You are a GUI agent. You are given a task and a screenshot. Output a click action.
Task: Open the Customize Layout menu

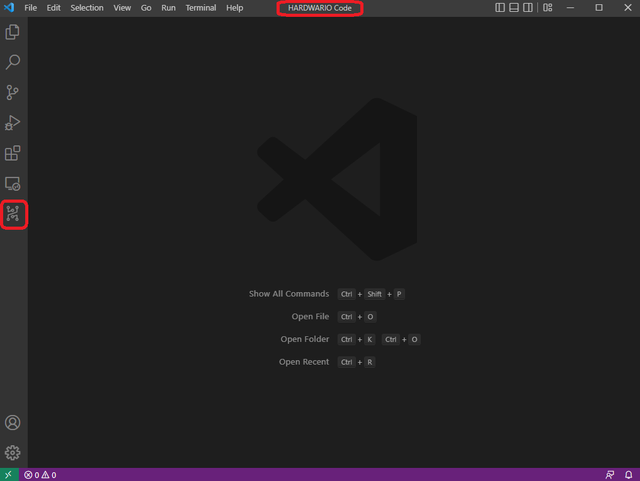(547, 8)
